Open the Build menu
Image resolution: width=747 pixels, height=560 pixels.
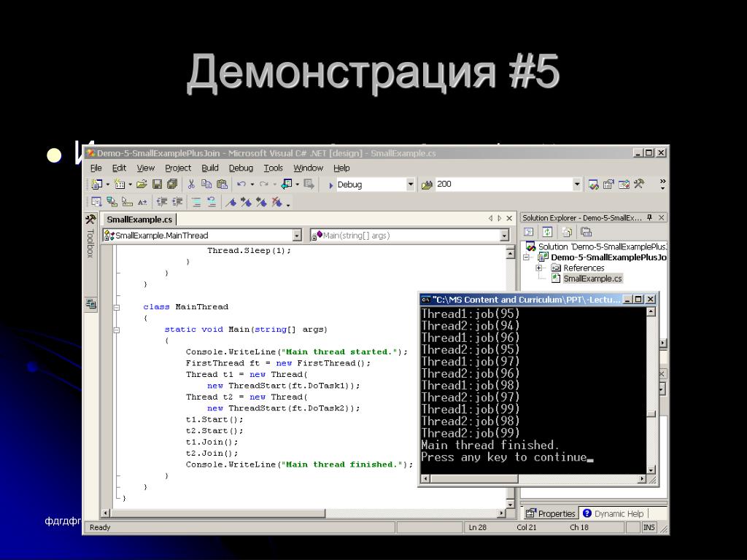[x=210, y=168]
